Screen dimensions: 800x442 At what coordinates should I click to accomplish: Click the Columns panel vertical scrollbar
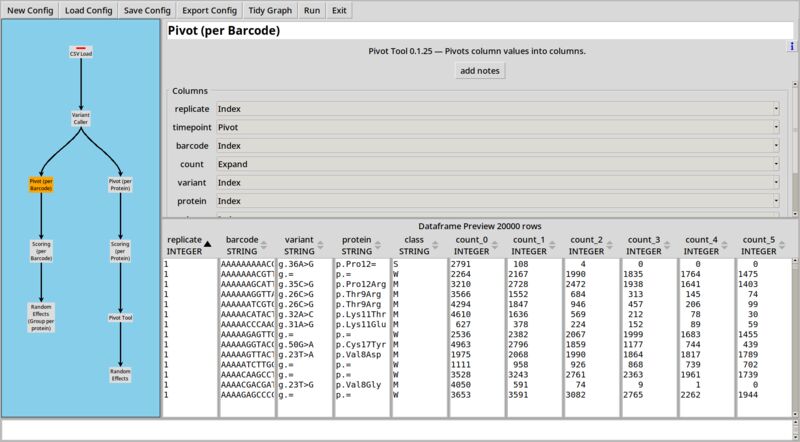tap(795, 149)
